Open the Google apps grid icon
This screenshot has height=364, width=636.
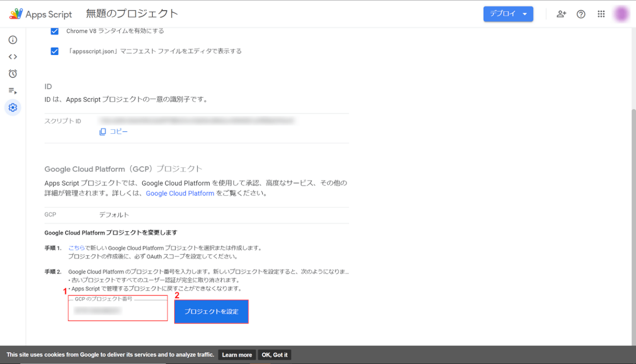click(x=601, y=14)
